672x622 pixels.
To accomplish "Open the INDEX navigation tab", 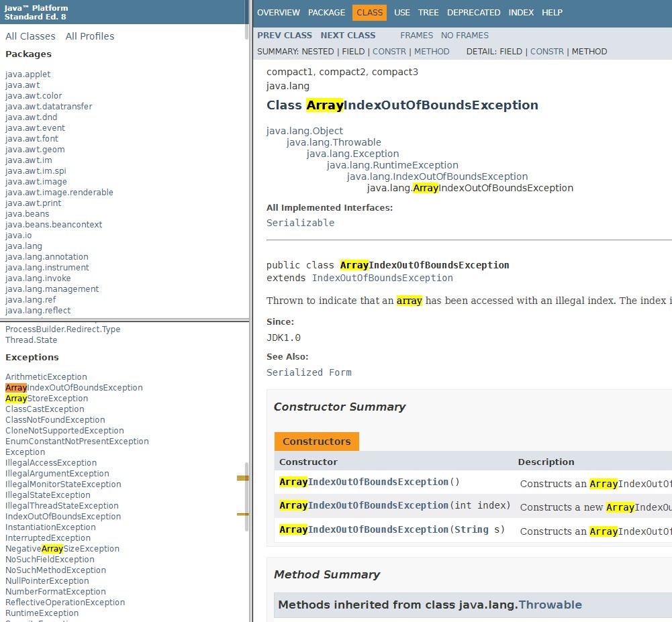I will pos(521,13).
